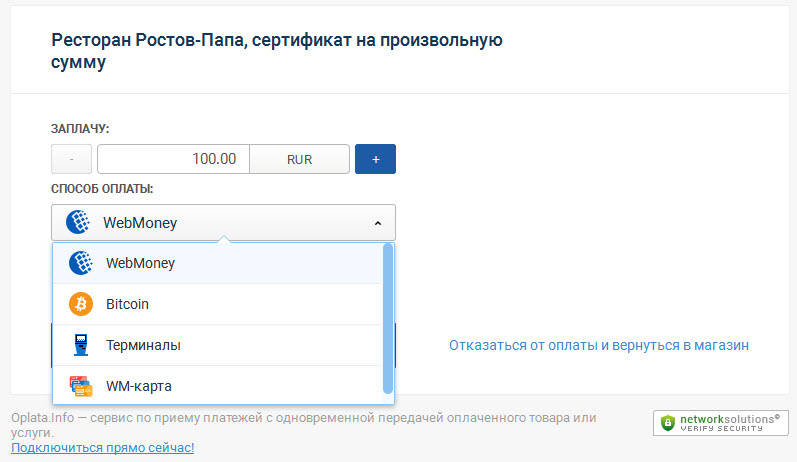Click WebMoney globe icon in selected field
797x462 pixels.
click(78, 222)
